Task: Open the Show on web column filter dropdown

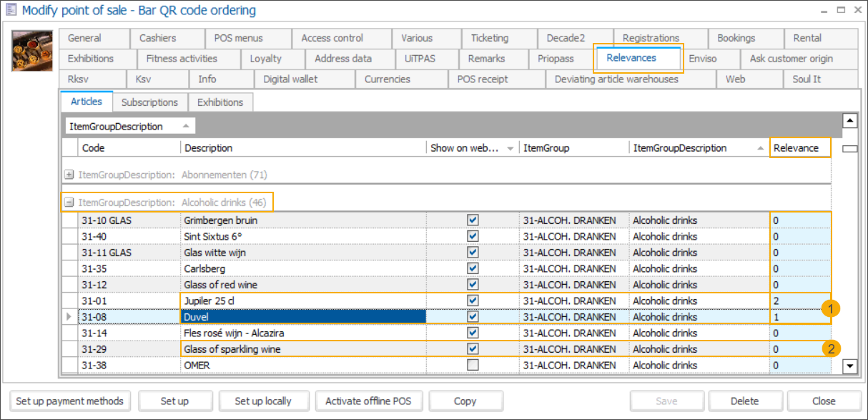Action: click(x=509, y=147)
